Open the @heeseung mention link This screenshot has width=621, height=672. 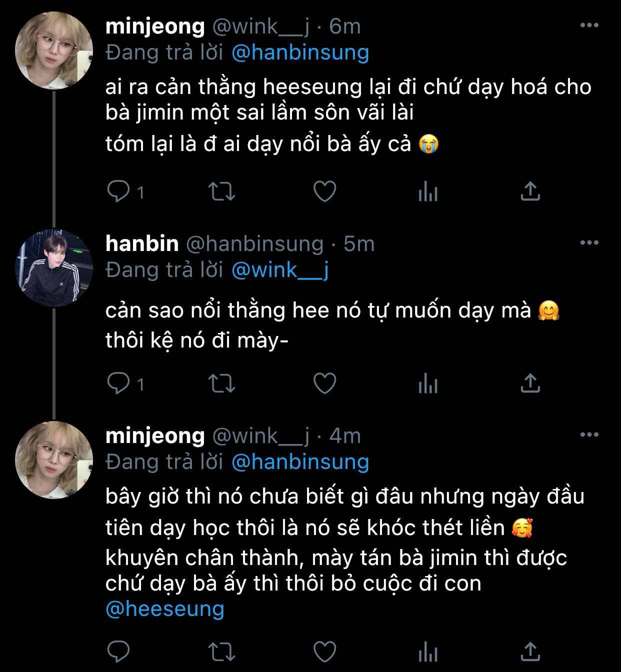tap(165, 609)
